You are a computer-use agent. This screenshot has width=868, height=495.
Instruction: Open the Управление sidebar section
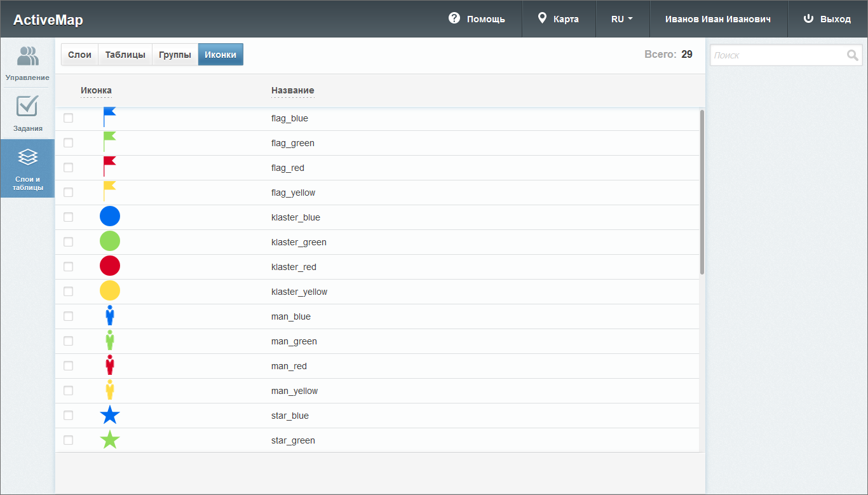27,62
